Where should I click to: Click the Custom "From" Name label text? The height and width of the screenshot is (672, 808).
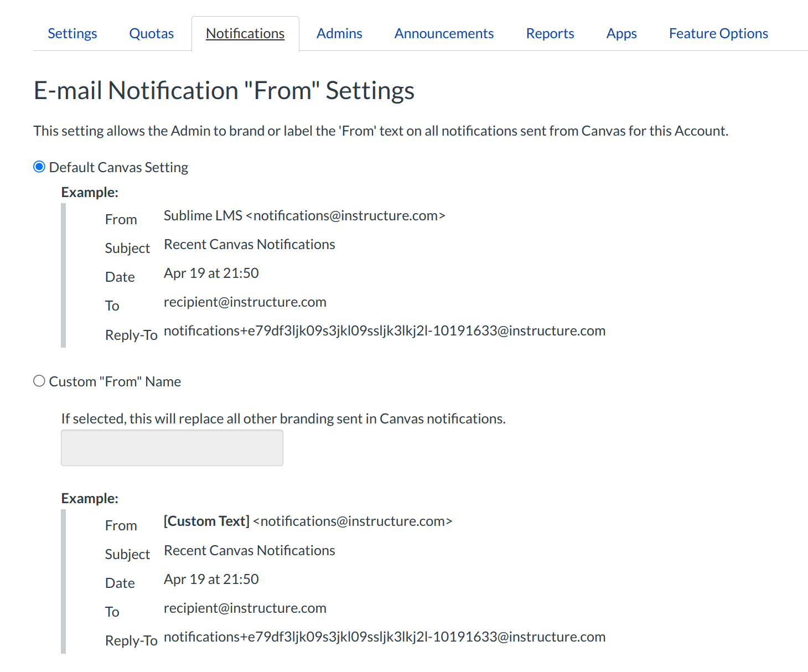[x=115, y=381]
